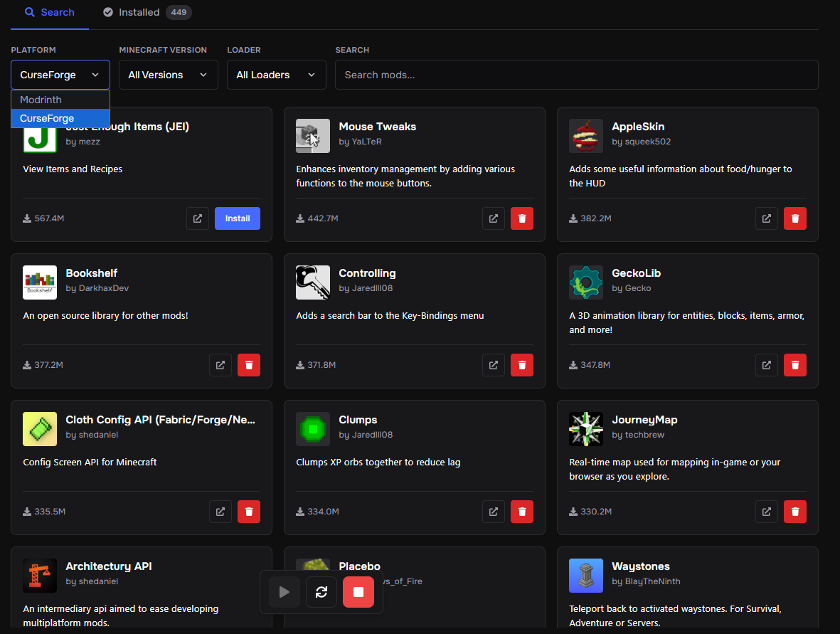Viewport: 840px width, 634px height.
Task: Switch to the Search tab
Action: [50, 12]
